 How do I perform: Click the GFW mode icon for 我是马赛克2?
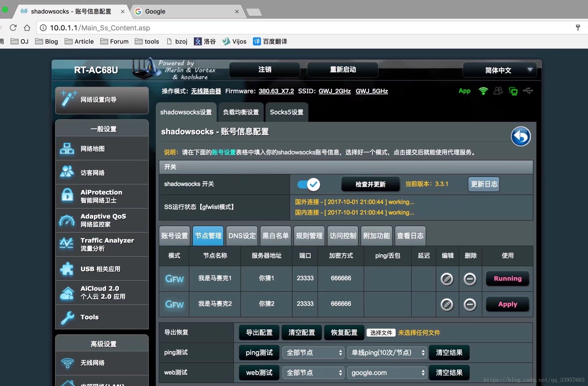pos(174,304)
